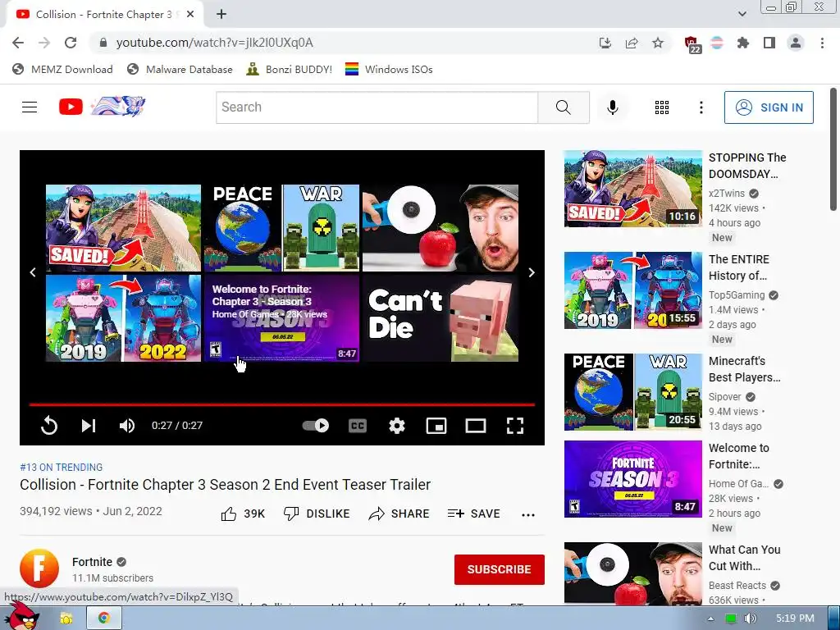Viewport: 840px width, 630px height.
Task: Click the install app icon in address bar
Action: 605,43
